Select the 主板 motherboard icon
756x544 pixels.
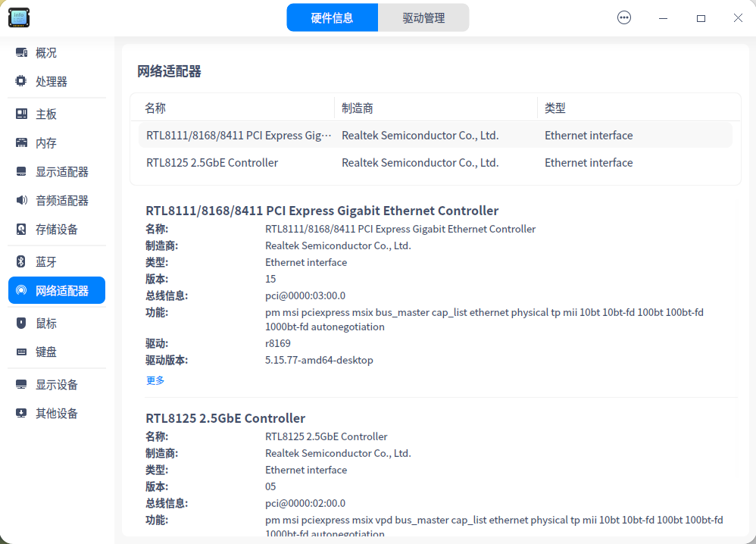pos(21,114)
